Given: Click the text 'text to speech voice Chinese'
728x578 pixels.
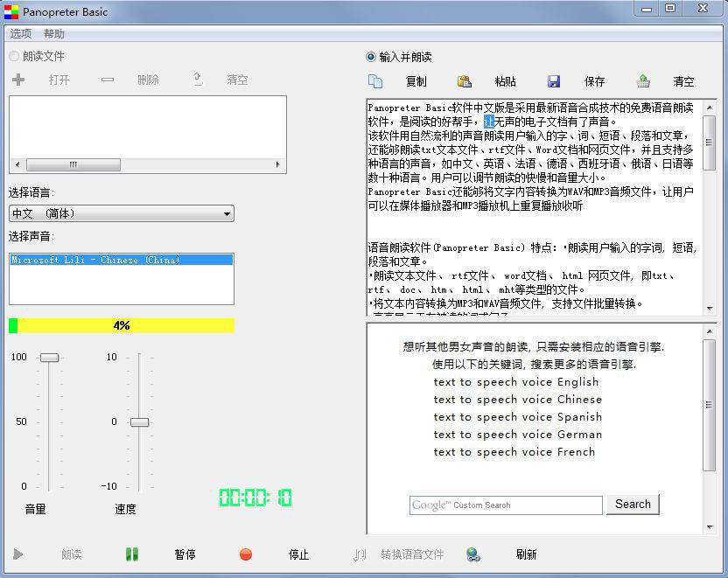Looking at the screenshot, I should pyautogui.click(x=518, y=400).
